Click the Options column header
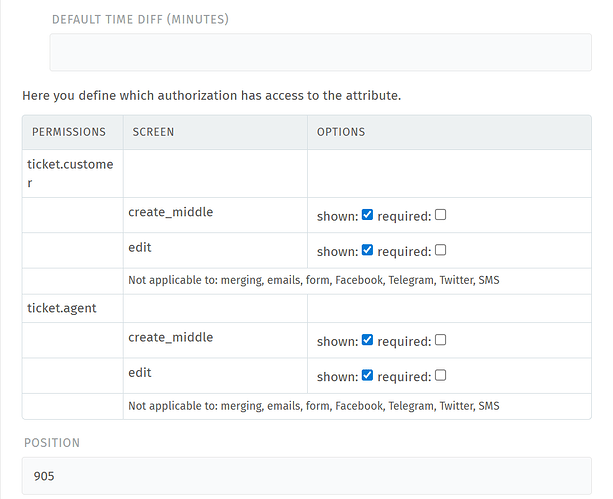 [341, 132]
